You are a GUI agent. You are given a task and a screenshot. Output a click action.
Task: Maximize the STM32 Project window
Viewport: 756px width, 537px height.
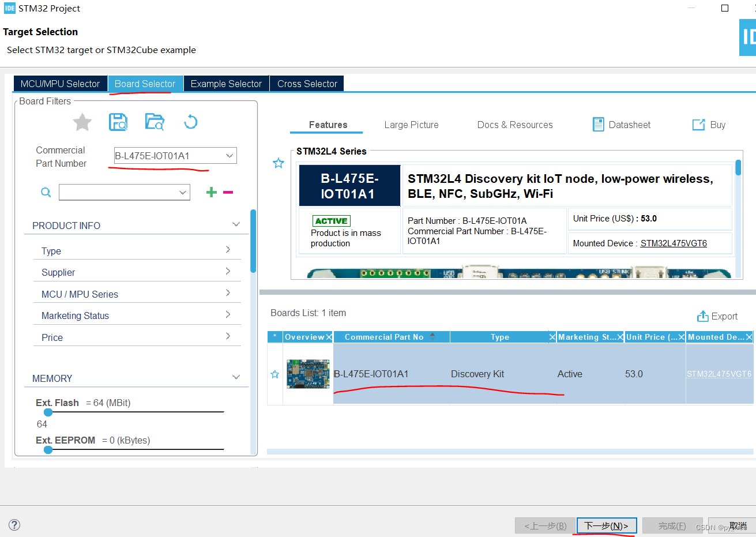point(725,8)
